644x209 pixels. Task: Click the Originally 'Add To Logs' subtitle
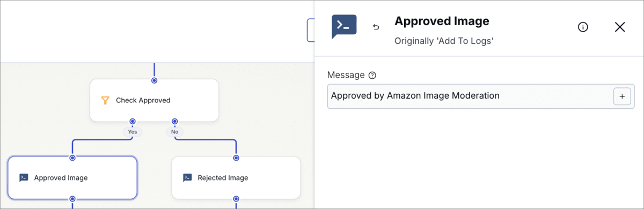pyautogui.click(x=444, y=41)
